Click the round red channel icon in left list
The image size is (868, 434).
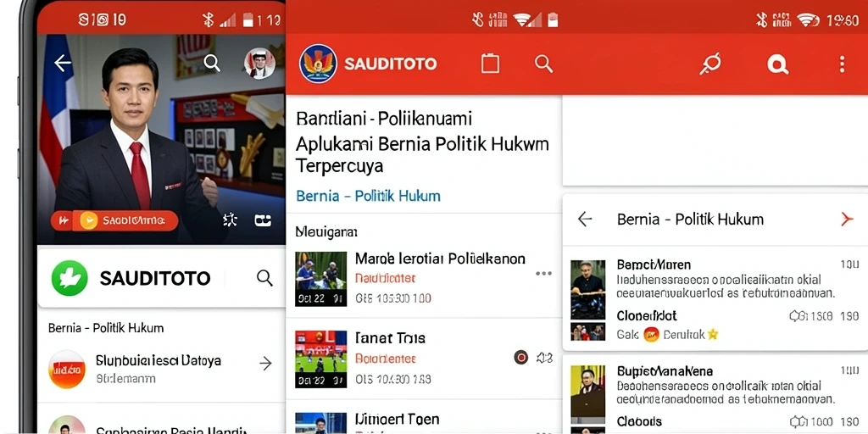coord(67,369)
